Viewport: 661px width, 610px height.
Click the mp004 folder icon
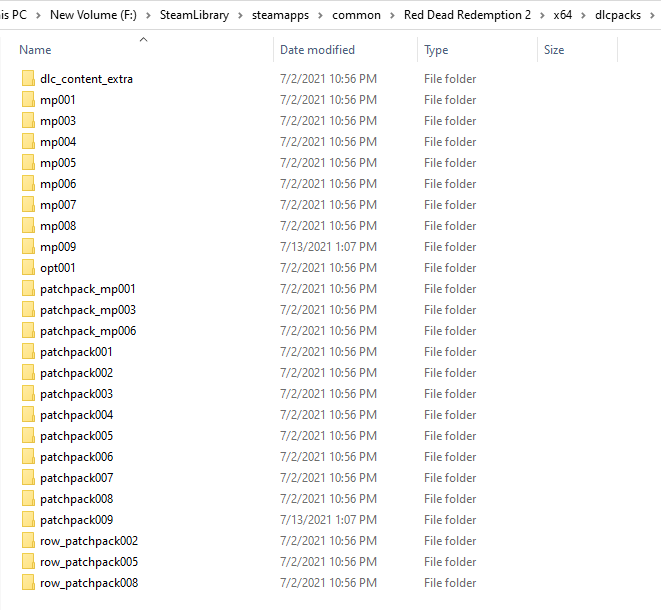click(28, 142)
